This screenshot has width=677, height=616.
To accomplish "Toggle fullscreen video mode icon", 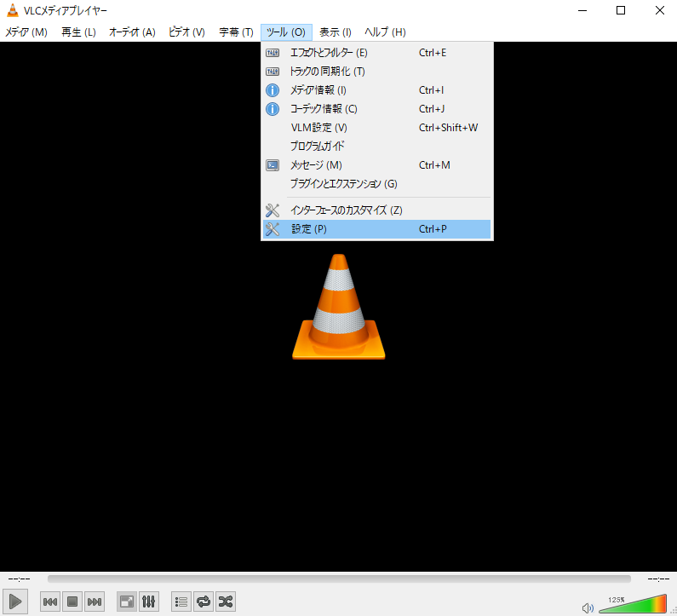I will coord(126,602).
